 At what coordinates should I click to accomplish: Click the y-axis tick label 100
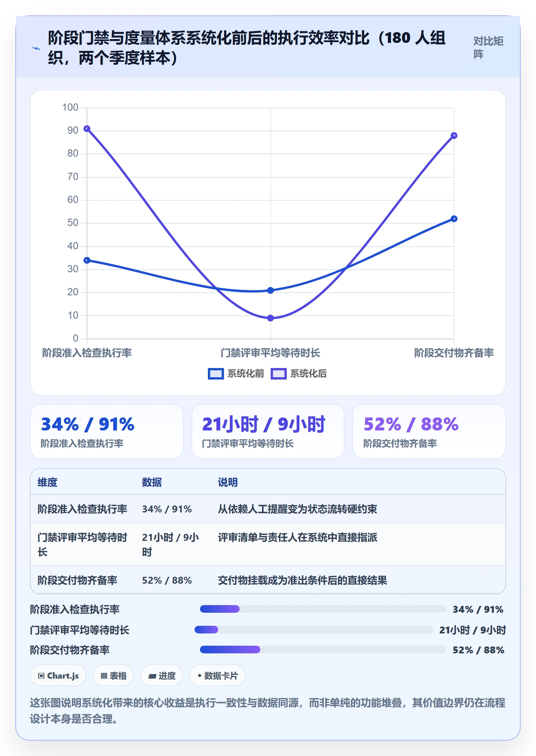pyautogui.click(x=70, y=108)
